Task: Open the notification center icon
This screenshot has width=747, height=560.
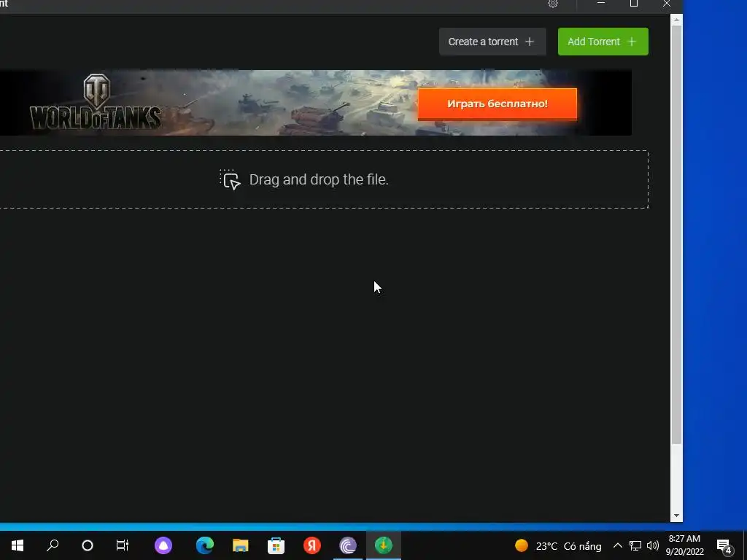Action: pos(724,545)
